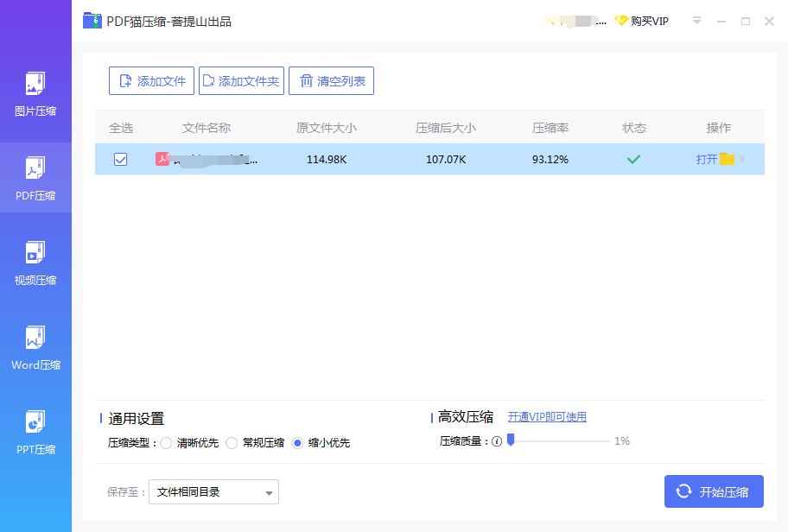Click the 打开 link in the file row
Screen dimensions: 788x532
point(706,159)
